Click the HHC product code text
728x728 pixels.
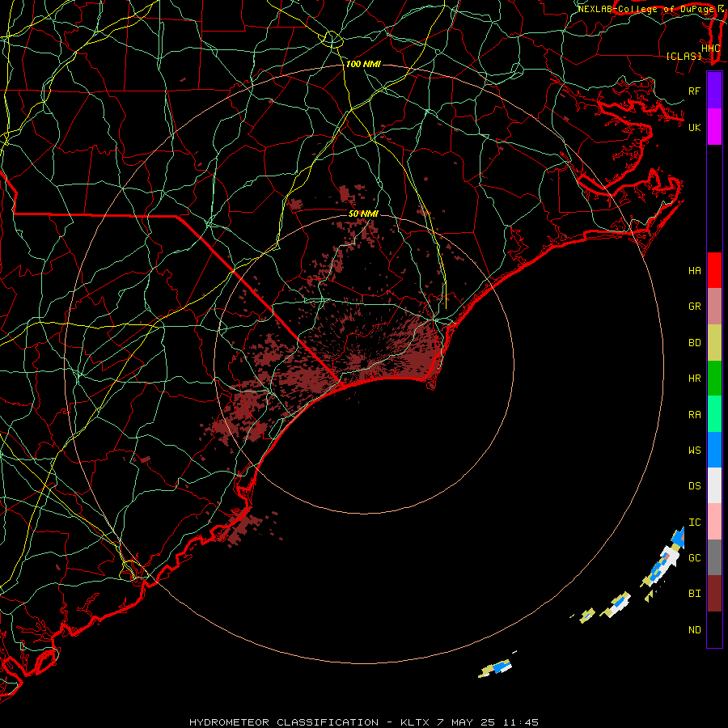pyautogui.click(x=710, y=48)
